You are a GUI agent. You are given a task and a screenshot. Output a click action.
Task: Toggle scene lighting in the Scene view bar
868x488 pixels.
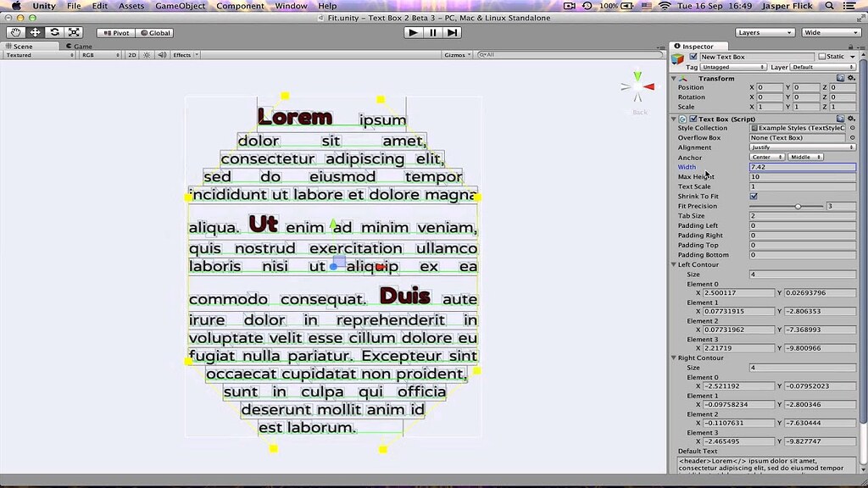(x=147, y=54)
